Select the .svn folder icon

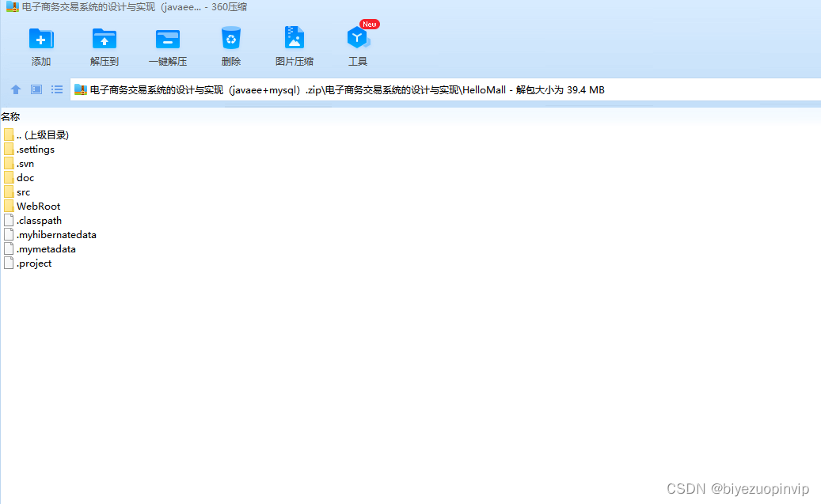(x=9, y=163)
